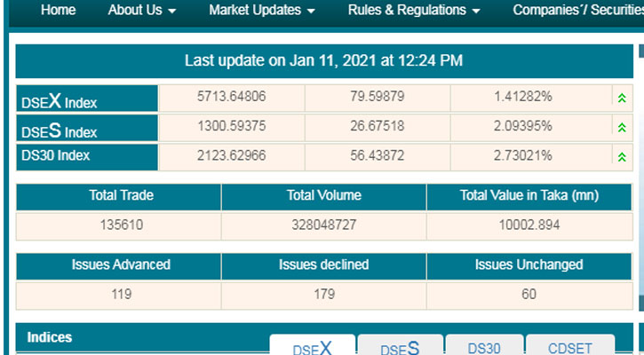Open the DS30 Index link
This screenshot has width=644, height=355.
(x=56, y=156)
